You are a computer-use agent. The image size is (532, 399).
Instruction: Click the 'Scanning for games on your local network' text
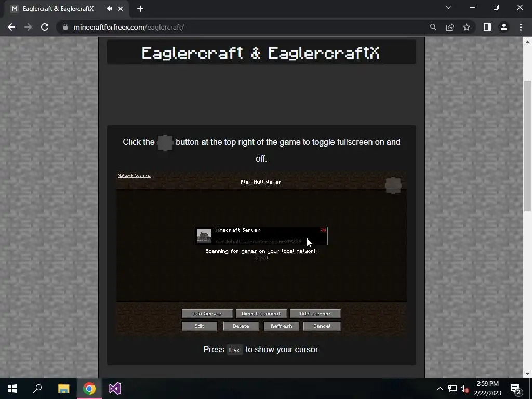[x=261, y=251]
